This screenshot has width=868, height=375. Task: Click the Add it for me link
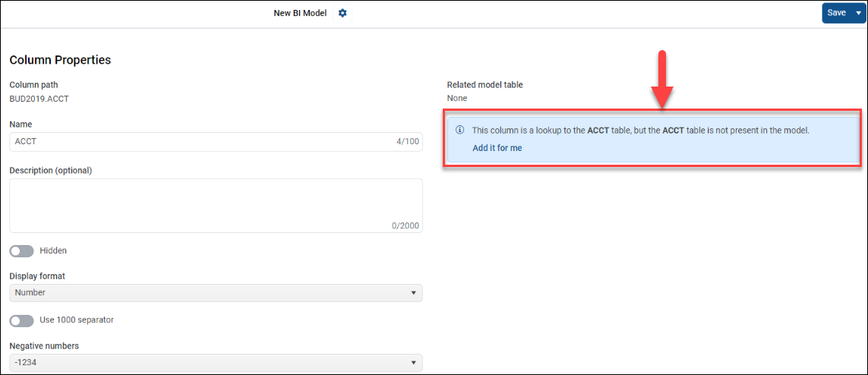(497, 148)
